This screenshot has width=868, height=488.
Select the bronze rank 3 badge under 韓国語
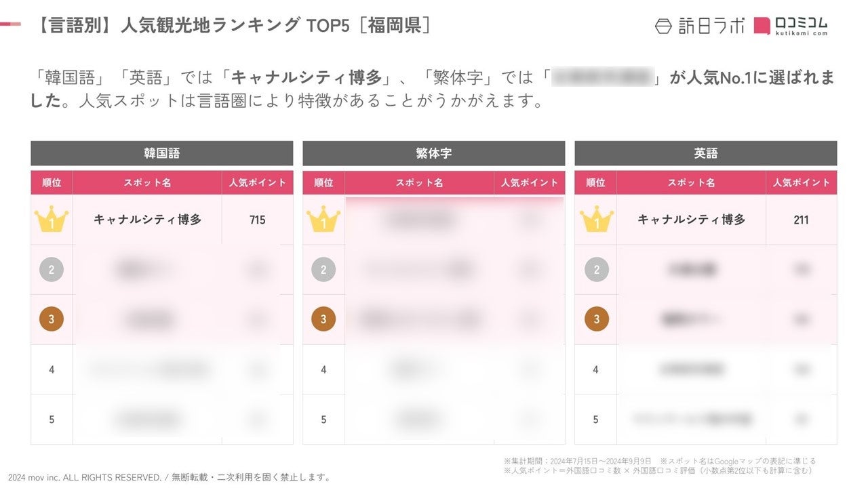pos(52,319)
